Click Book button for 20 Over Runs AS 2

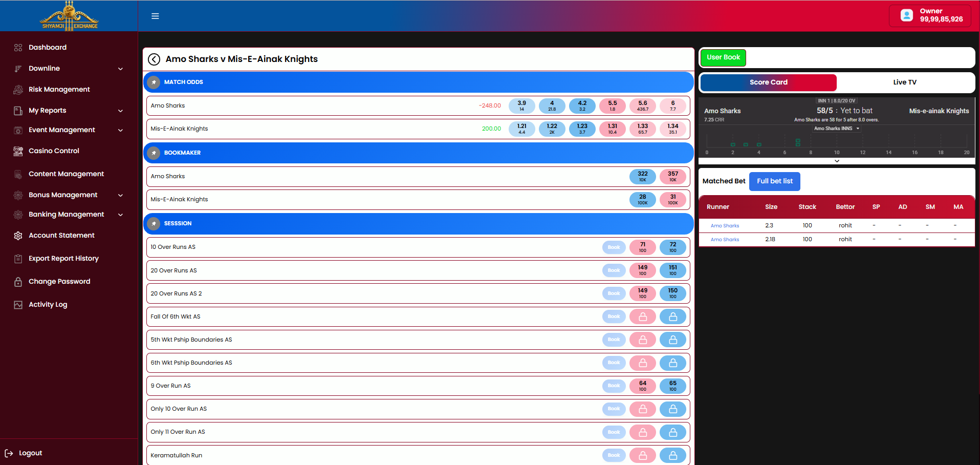(614, 293)
